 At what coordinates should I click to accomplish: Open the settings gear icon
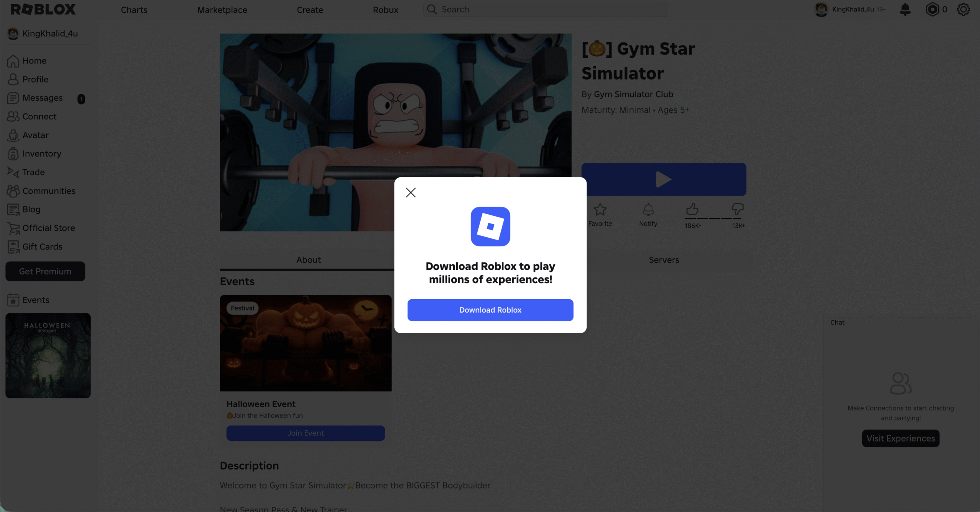963,9
